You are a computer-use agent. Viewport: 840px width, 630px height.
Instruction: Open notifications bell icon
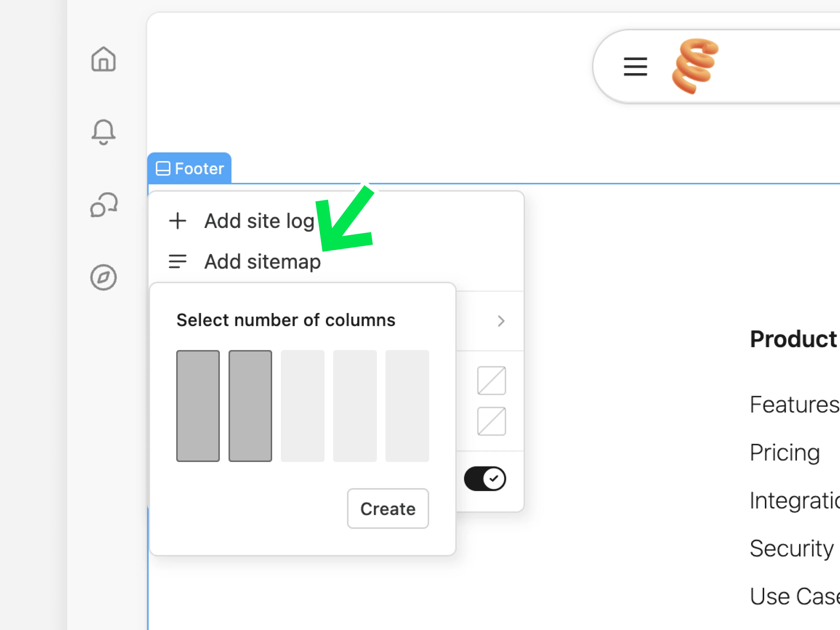point(103,132)
